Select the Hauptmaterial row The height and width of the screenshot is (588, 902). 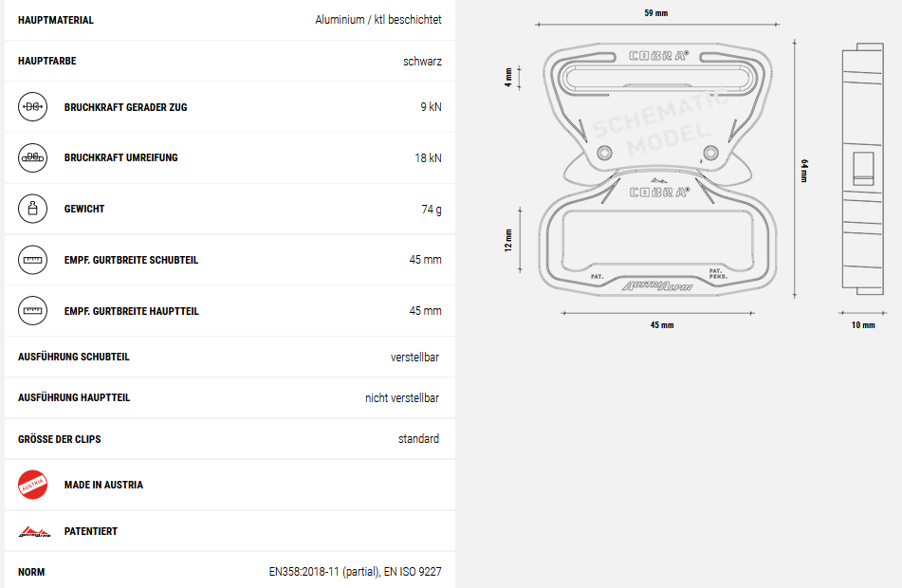230,20
